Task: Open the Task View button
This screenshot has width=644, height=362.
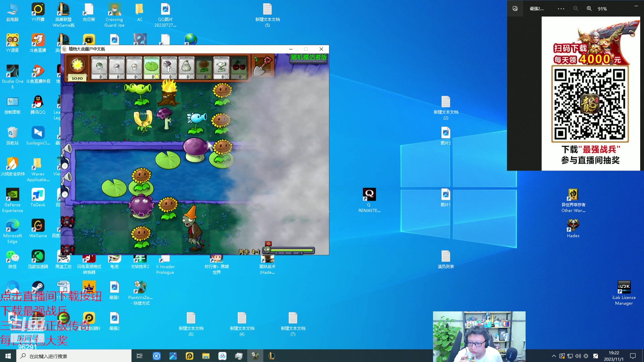Action: point(140,356)
